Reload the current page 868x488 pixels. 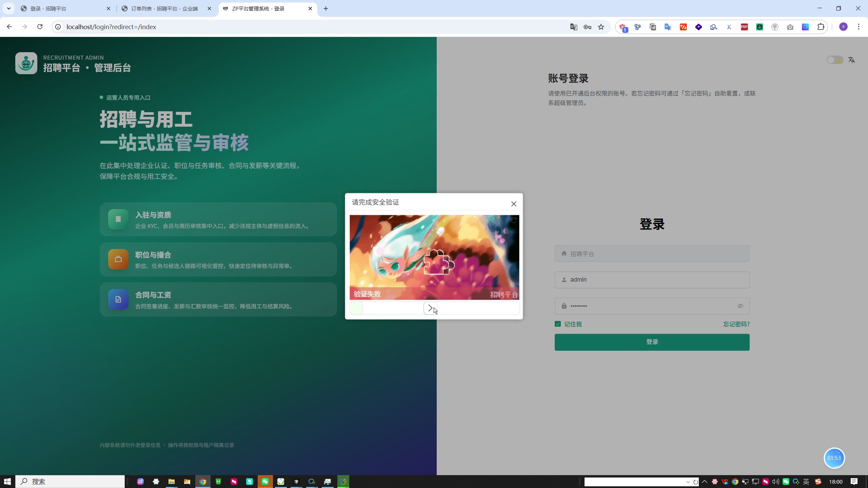click(x=40, y=27)
